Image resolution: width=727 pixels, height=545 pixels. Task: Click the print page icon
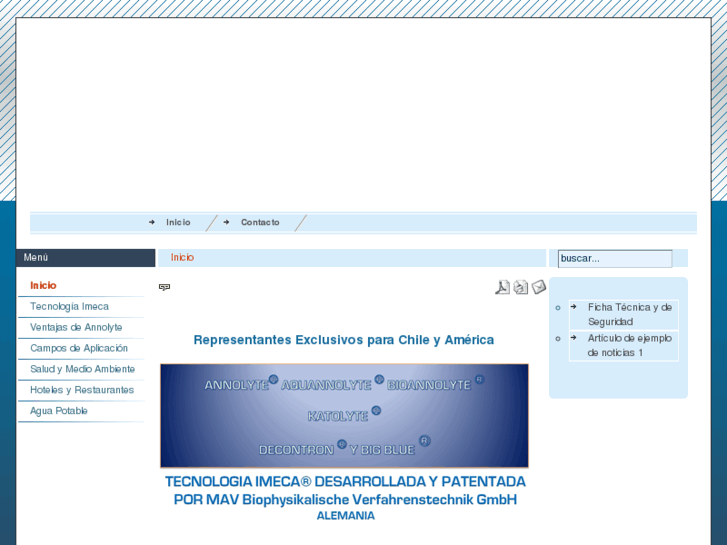[520, 287]
